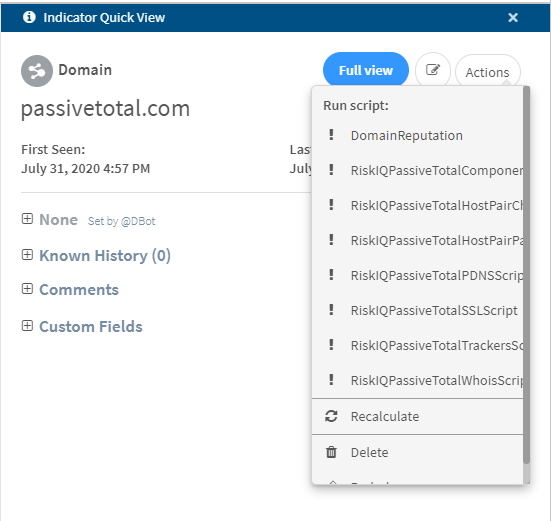Click the Domain indicator type icon
Screen dimensions: 551x521
[37, 71]
